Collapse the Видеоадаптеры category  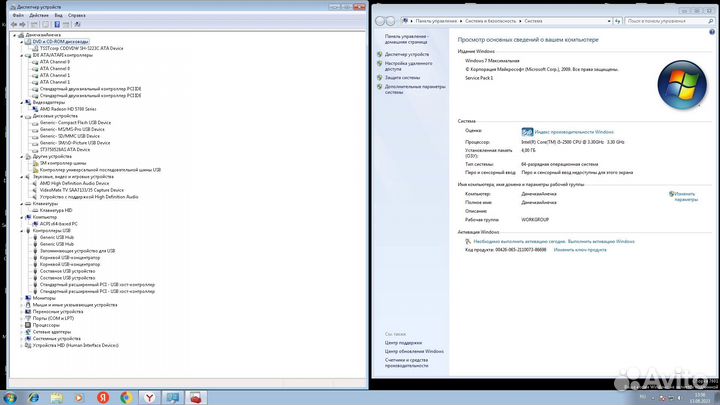(x=22, y=102)
